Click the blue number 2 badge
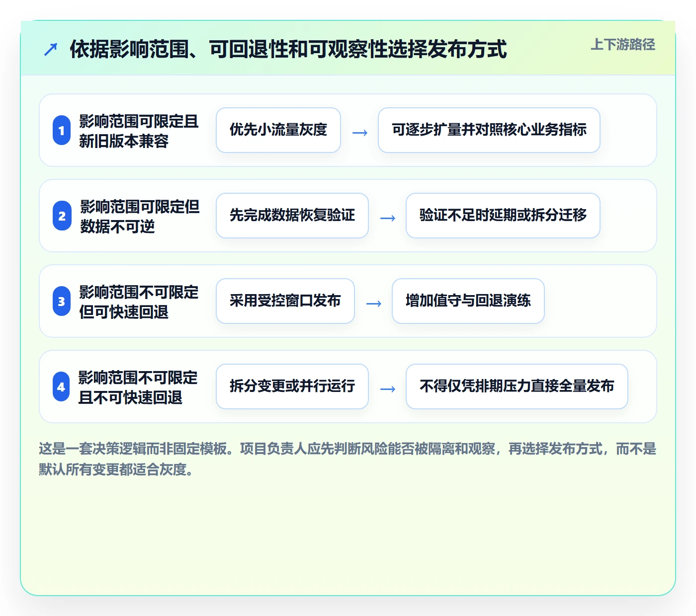Screen dimensions: 696x616 pos(62,216)
